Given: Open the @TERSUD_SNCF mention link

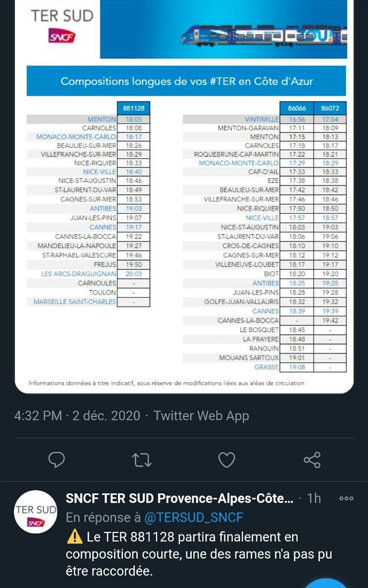Looking at the screenshot, I should [x=194, y=517].
